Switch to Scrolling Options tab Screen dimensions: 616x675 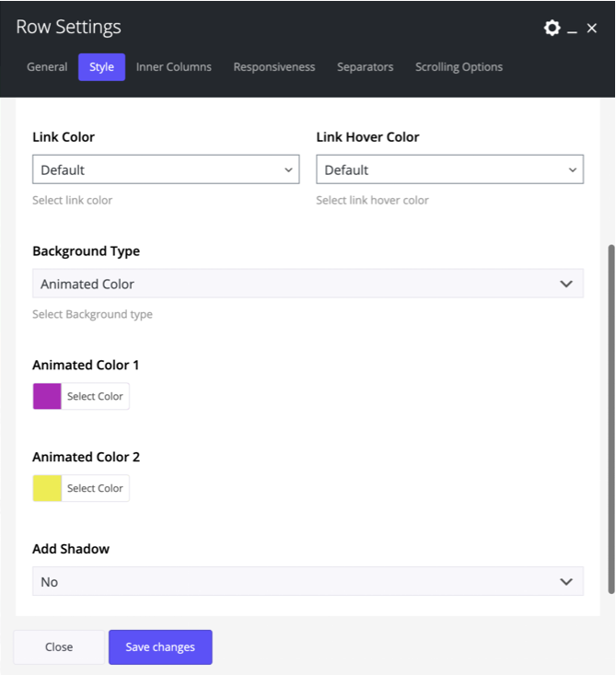click(x=459, y=67)
